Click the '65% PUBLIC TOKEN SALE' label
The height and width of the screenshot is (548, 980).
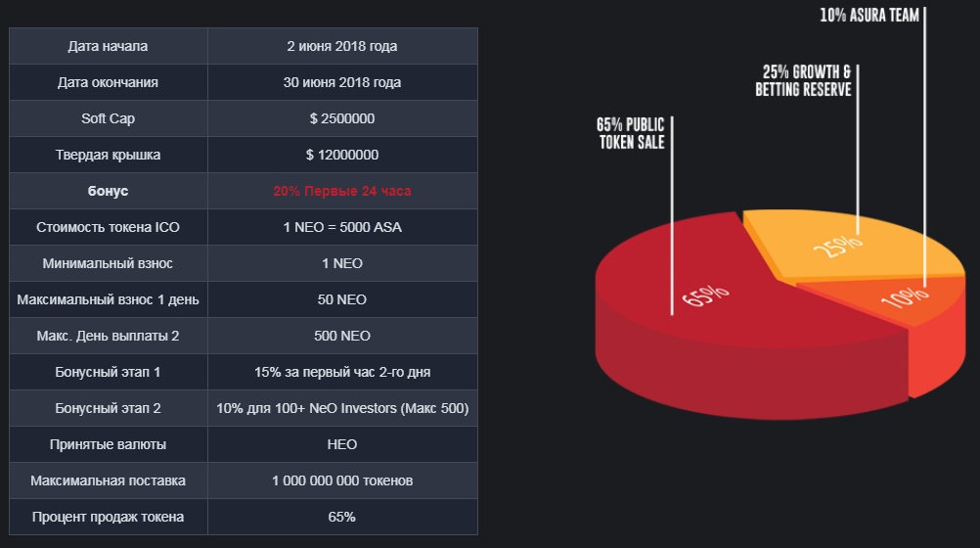[x=630, y=133]
